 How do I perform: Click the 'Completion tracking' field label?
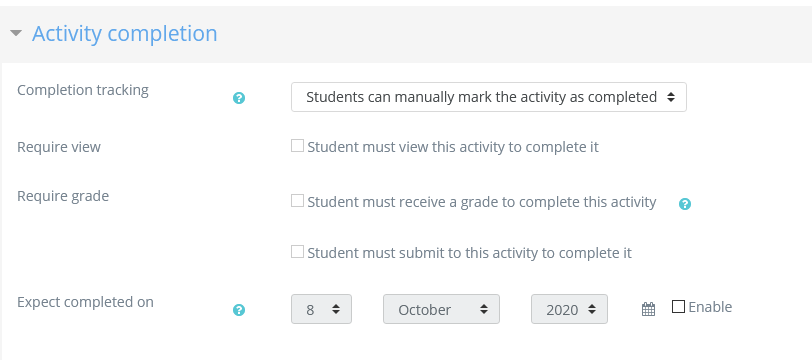(x=83, y=90)
